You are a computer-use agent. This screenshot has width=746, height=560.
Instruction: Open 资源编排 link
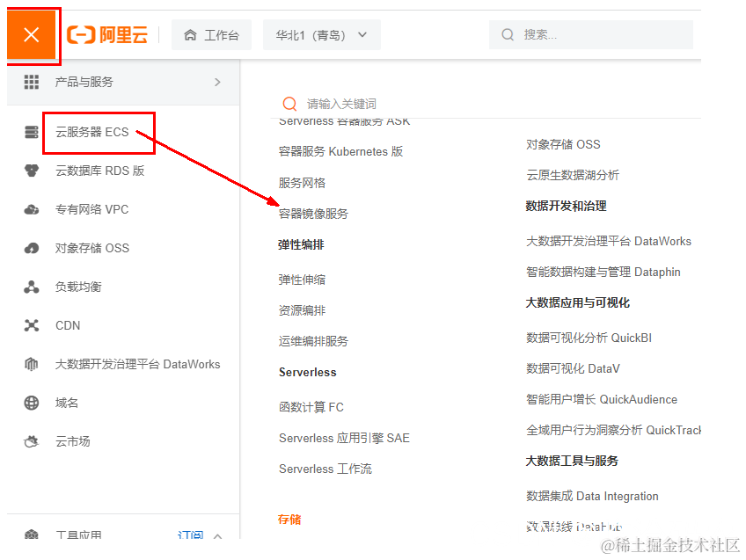click(x=302, y=310)
